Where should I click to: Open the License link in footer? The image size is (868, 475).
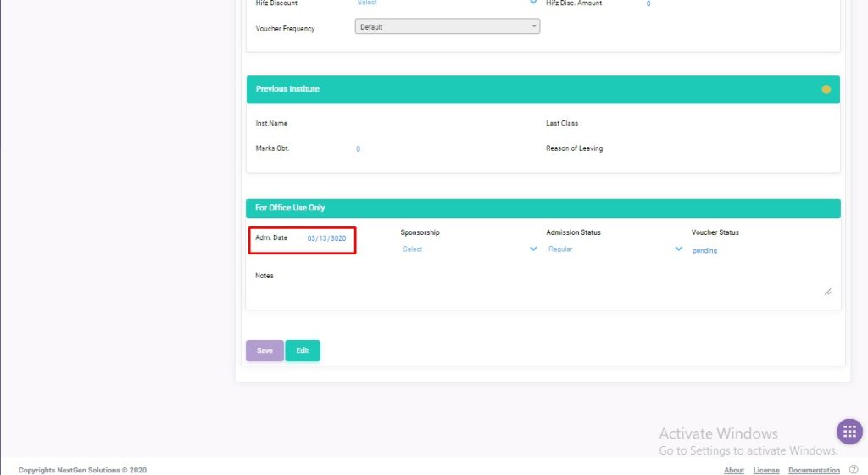coord(766,470)
